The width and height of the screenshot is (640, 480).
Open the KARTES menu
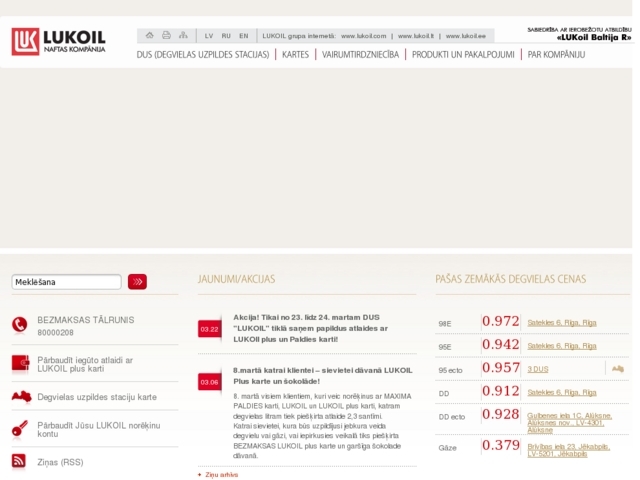pos(296,55)
